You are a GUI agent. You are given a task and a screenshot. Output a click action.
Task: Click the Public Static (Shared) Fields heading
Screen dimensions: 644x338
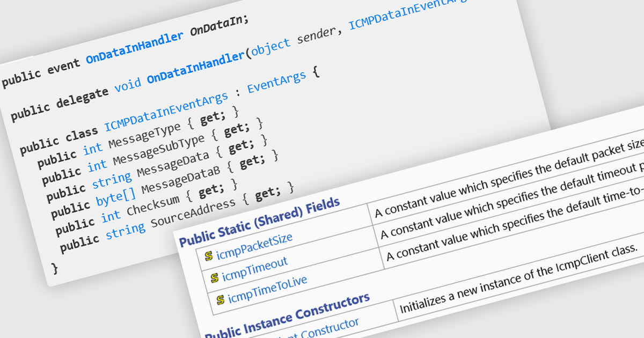259,222
